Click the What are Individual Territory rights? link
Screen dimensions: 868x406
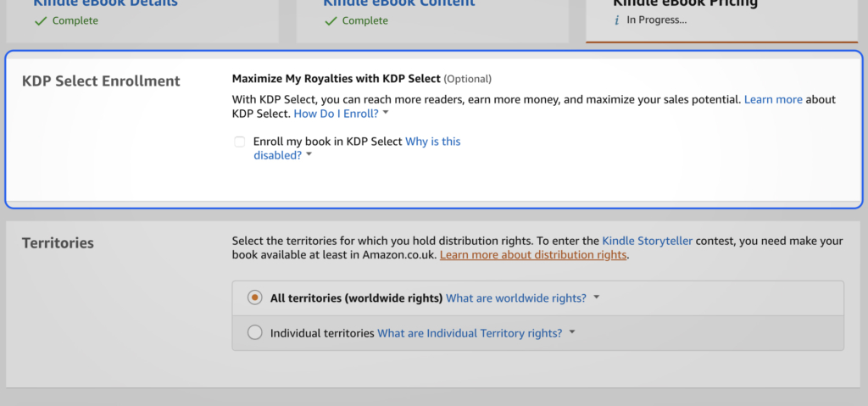470,333
